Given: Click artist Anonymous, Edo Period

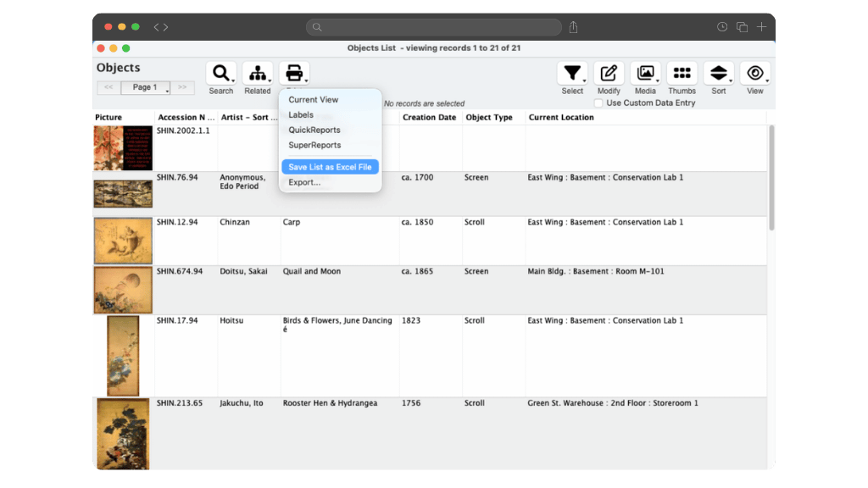Looking at the screenshot, I should 242,182.
